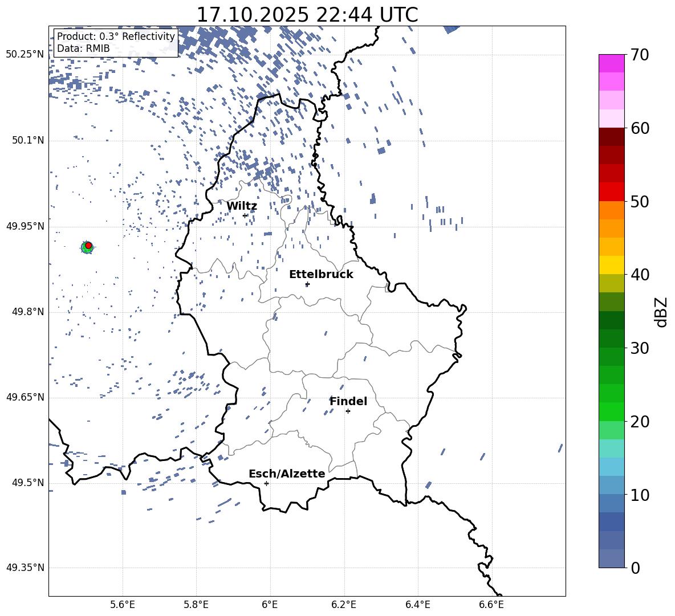Screen dimensions: 675x616
Task: Click the Data: RMIB text
Action: tap(83, 48)
